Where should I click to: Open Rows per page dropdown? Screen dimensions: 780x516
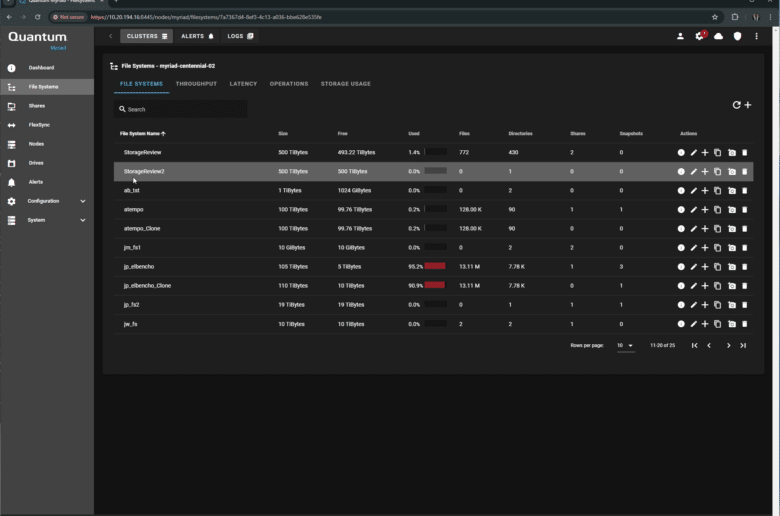[625, 345]
